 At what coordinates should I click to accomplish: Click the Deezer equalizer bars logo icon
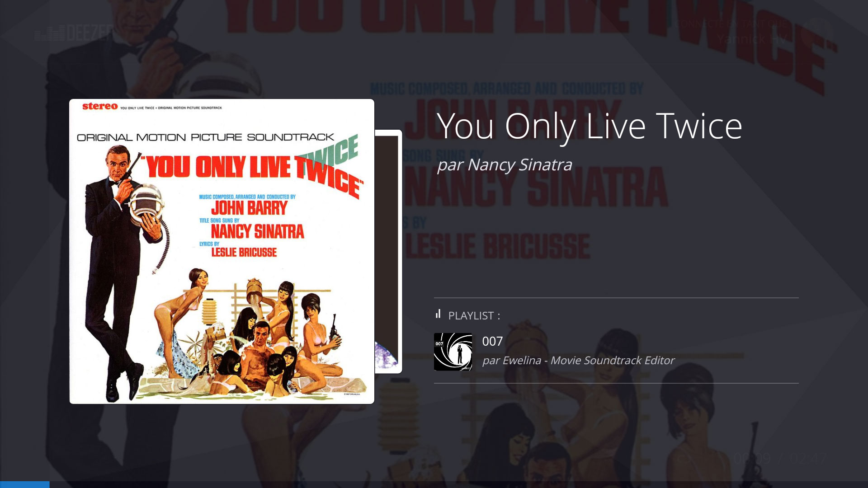pos(50,33)
